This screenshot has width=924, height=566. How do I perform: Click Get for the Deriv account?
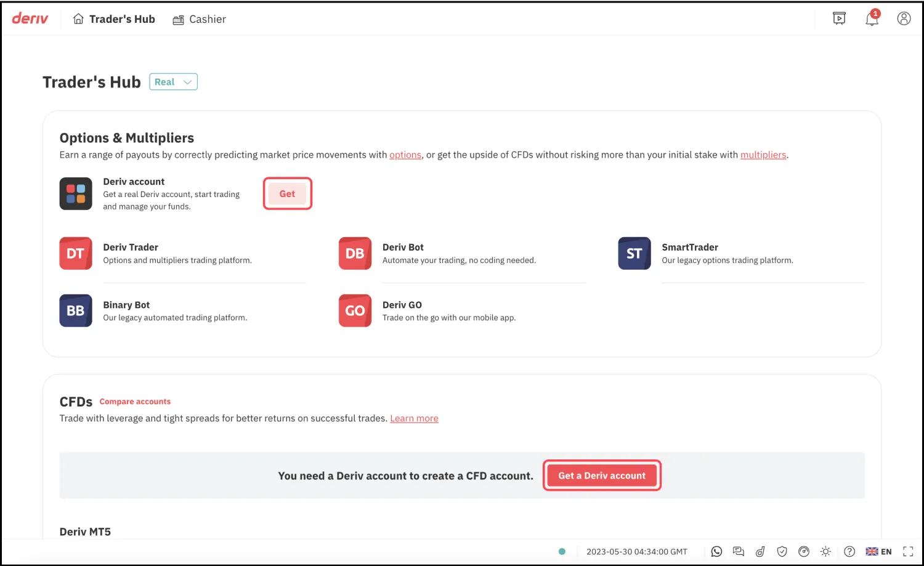[288, 193]
